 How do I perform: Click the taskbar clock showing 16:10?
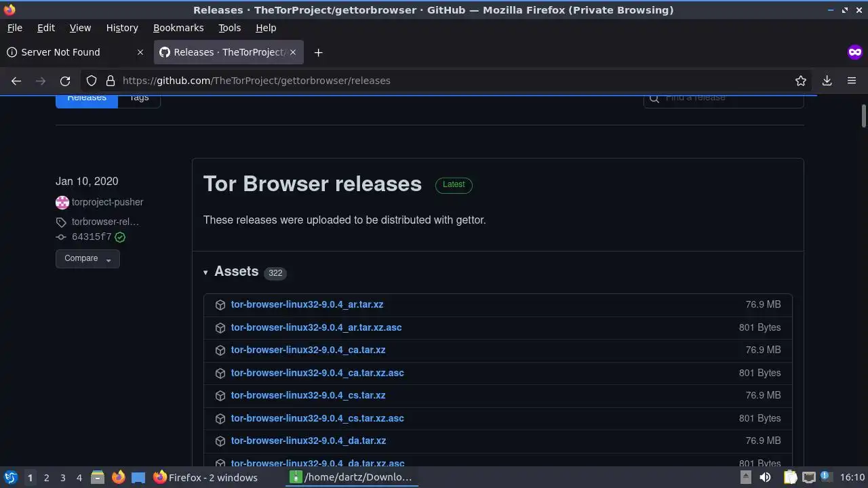pos(852,477)
